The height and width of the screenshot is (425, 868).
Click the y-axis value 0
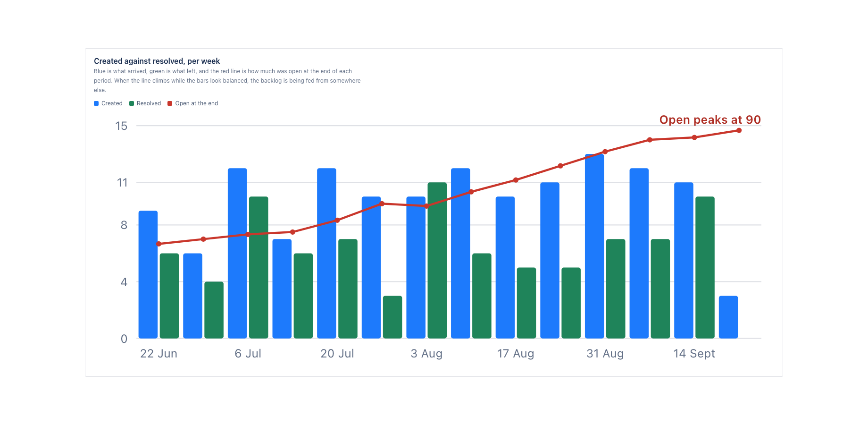click(x=124, y=339)
